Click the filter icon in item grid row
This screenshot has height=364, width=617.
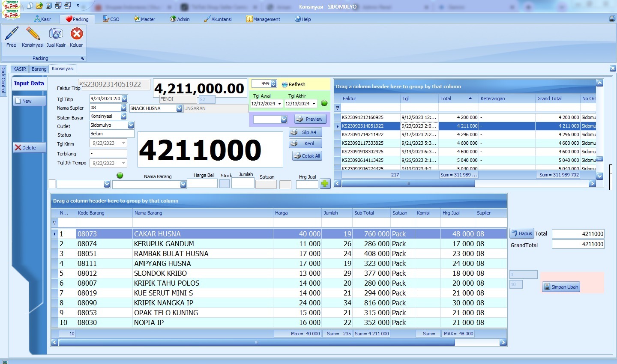coord(54,223)
